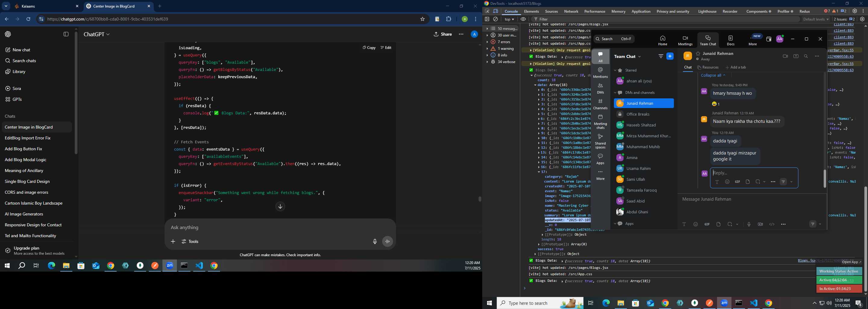Toggle ChatGPT sidebar collapse
The height and width of the screenshot is (309, 868).
tap(66, 34)
